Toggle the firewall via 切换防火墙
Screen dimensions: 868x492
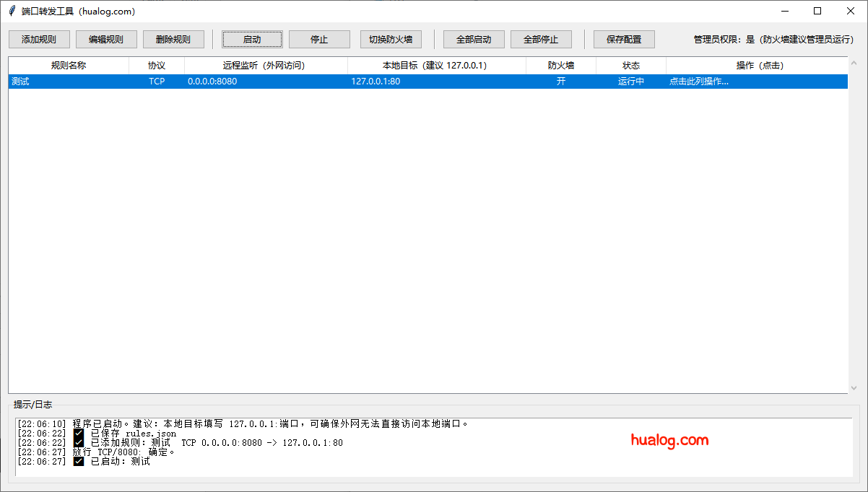point(391,39)
